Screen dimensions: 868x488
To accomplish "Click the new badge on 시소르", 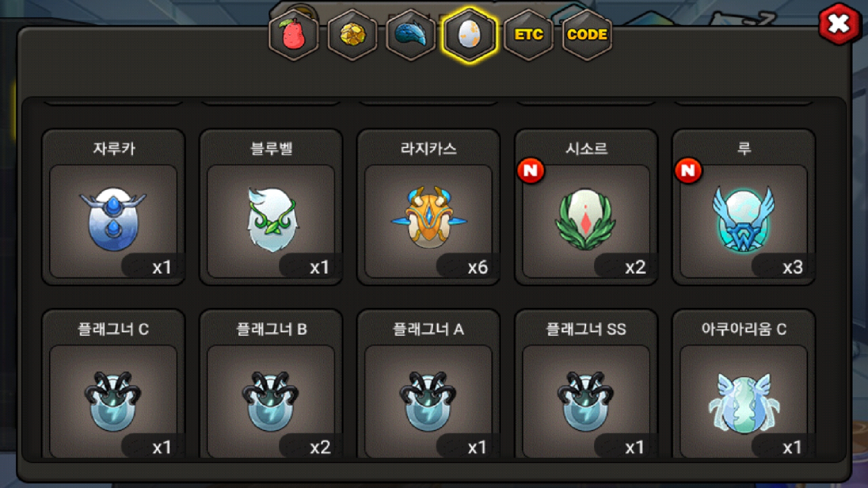I will 530,170.
